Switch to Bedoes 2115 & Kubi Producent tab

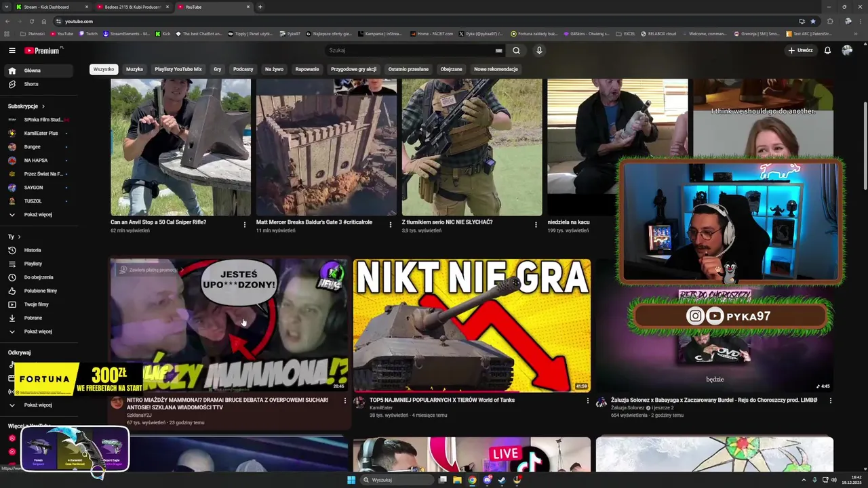point(133,7)
